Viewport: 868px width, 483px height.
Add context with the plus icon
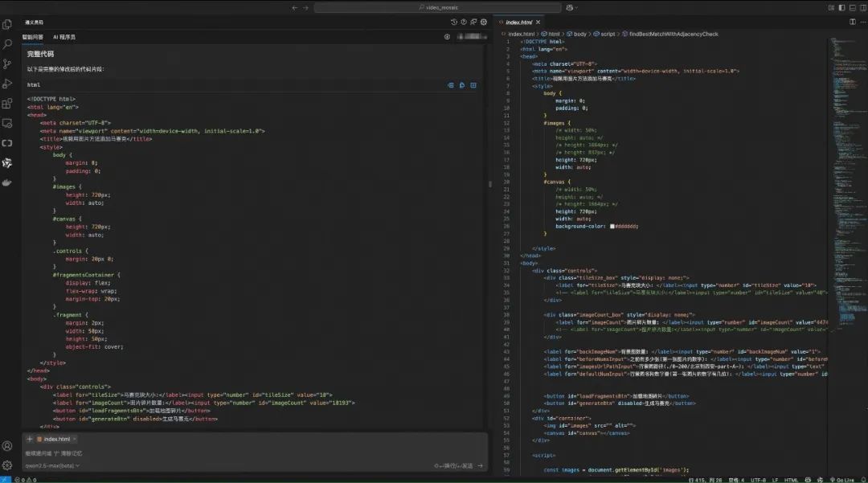30,439
